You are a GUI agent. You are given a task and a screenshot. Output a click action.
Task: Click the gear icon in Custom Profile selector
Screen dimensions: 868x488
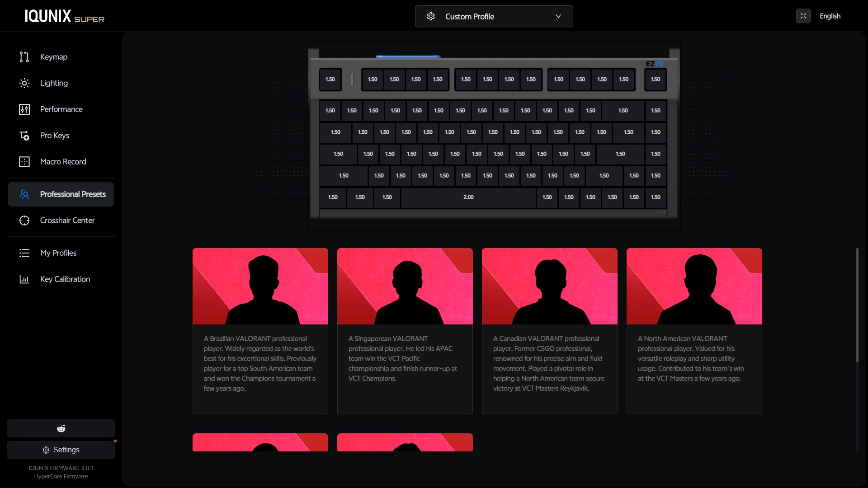pyautogui.click(x=431, y=16)
